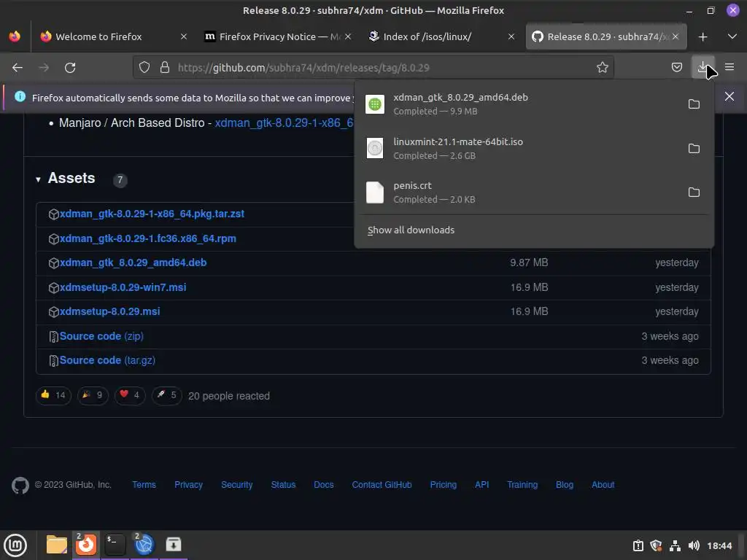This screenshot has width=747, height=560.
Task: List all tabs dropdown arrow
Action: coord(732,36)
